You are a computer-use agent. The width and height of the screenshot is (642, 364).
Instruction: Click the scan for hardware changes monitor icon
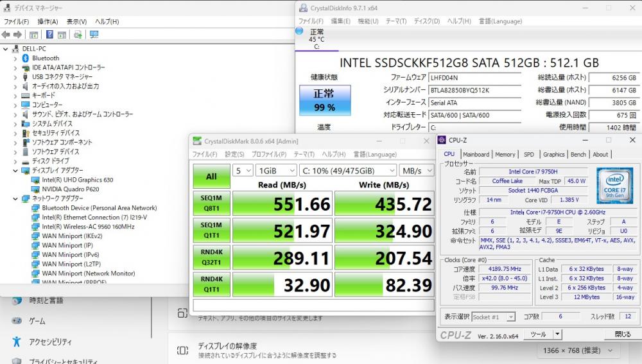[x=94, y=35]
